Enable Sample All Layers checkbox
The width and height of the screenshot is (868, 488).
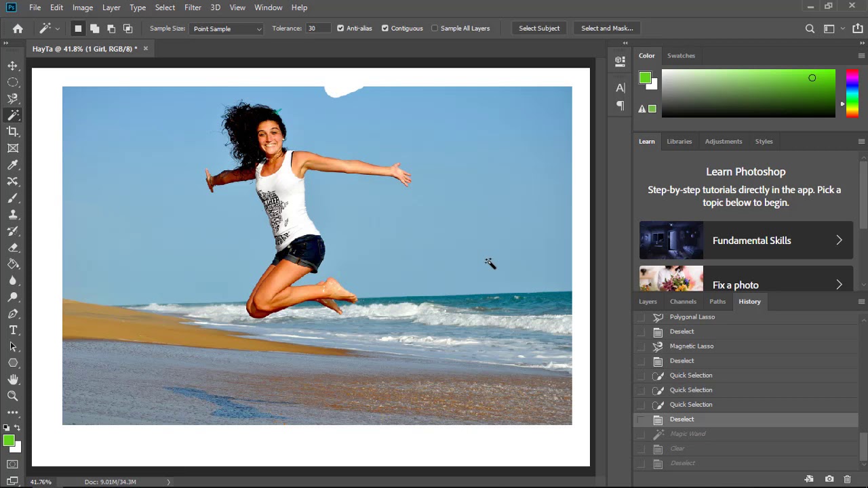435,28
